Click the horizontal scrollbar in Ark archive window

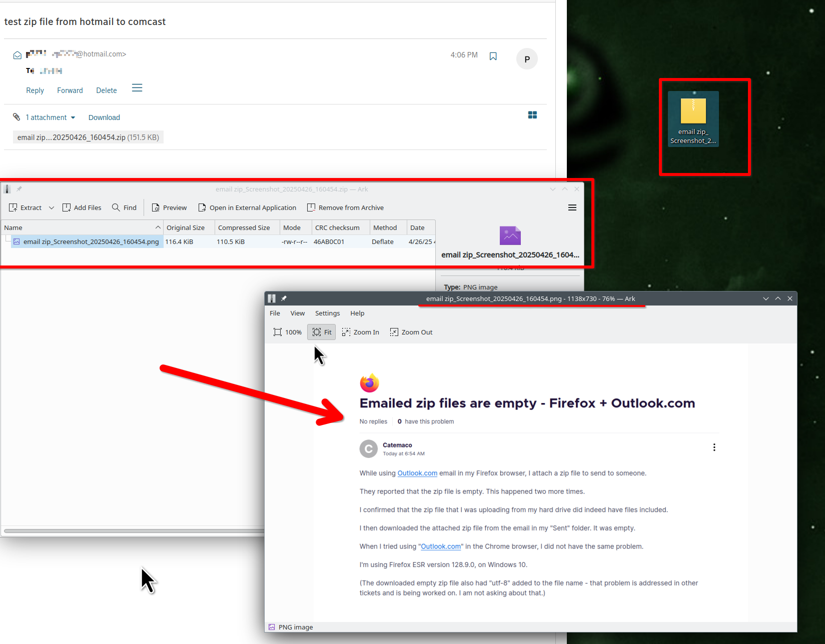(x=134, y=531)
